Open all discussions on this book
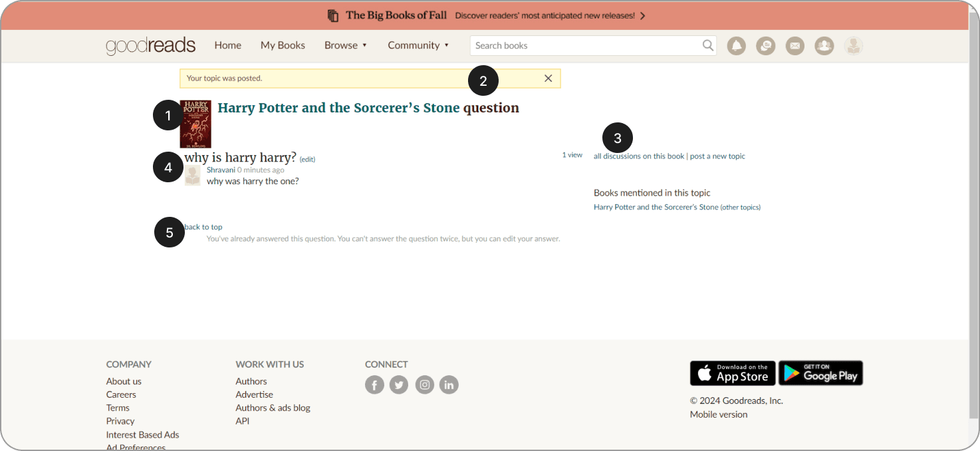Viewport: 980px width, 451px height. point(639,156)
